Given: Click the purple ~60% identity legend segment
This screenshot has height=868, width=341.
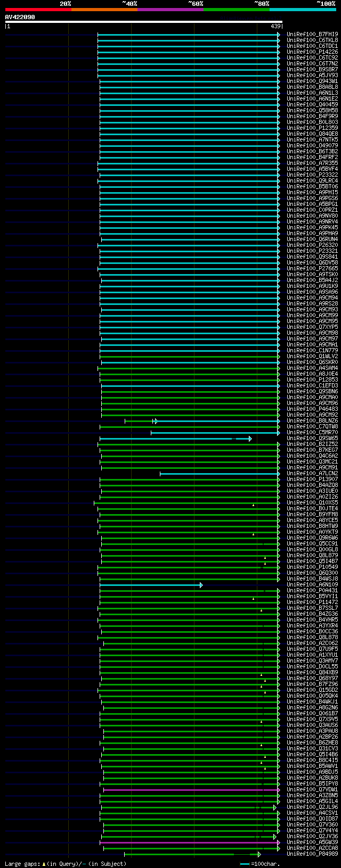Looking at the screenshot, I should tap(170, 10).
